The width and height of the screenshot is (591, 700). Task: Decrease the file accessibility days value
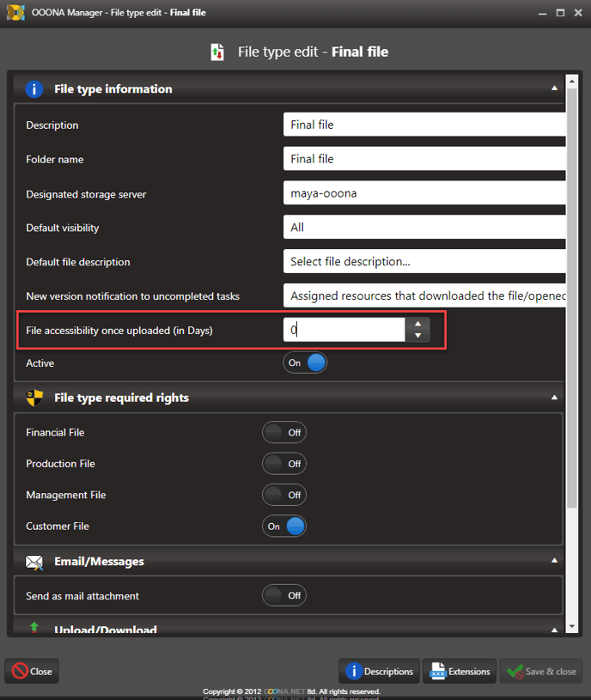pyautogui.click(x=417, y=336)
